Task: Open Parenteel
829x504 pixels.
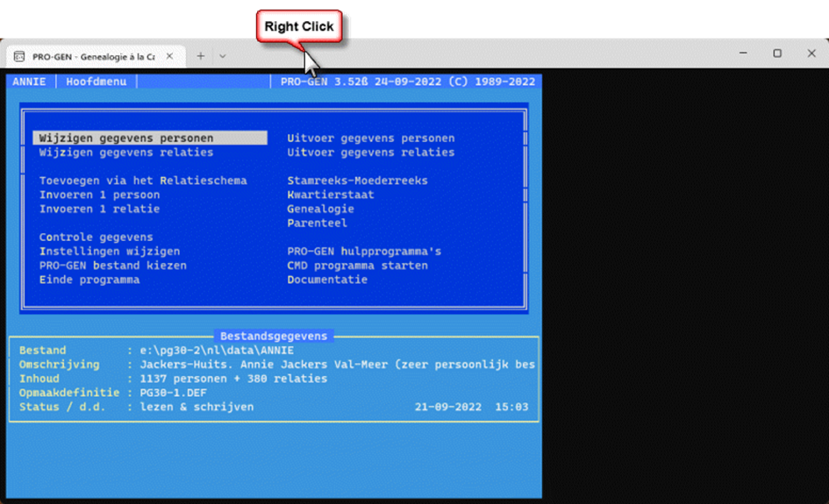Action: pos(318,223)
